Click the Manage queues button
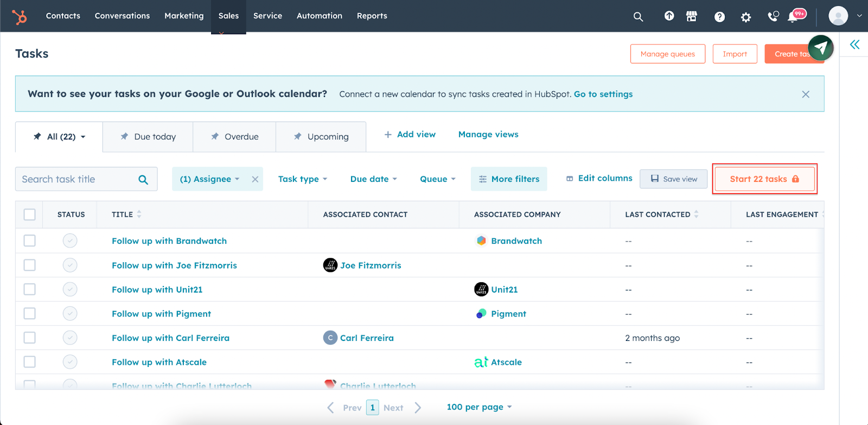 668,54
